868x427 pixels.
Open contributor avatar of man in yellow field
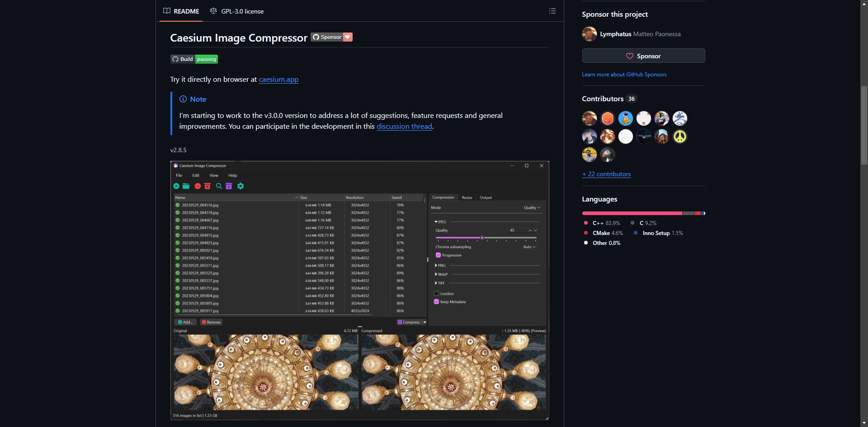click(x=590, y=155)
